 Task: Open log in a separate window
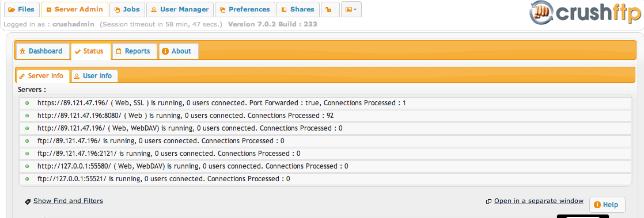(x=539, y=201)
